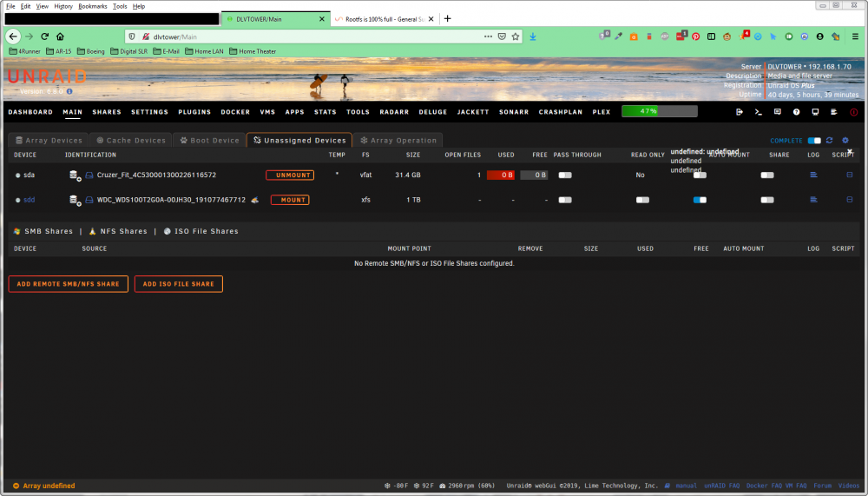The width and height of the screenshot is (868, 496).
Task: Click the Firefox back button
Action: click(13, 36)
